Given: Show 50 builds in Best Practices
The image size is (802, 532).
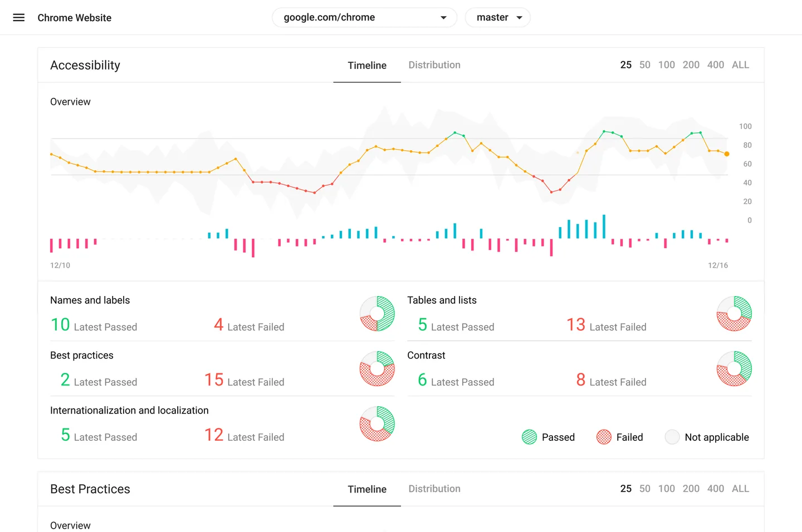Looking at the screenshot, I should (645, 489).
